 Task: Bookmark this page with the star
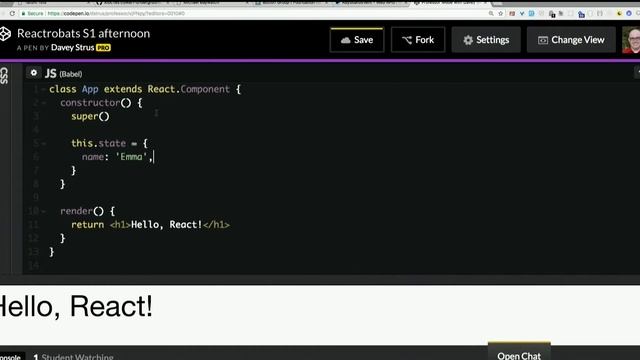501,13
